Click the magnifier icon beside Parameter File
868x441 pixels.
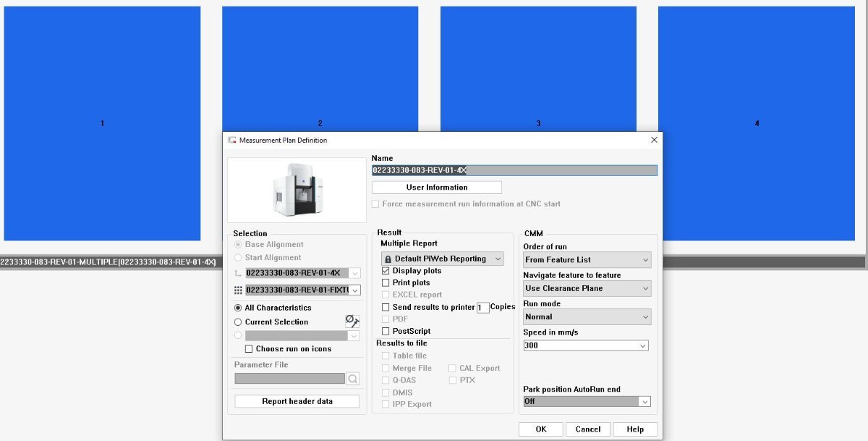(352, 379)
